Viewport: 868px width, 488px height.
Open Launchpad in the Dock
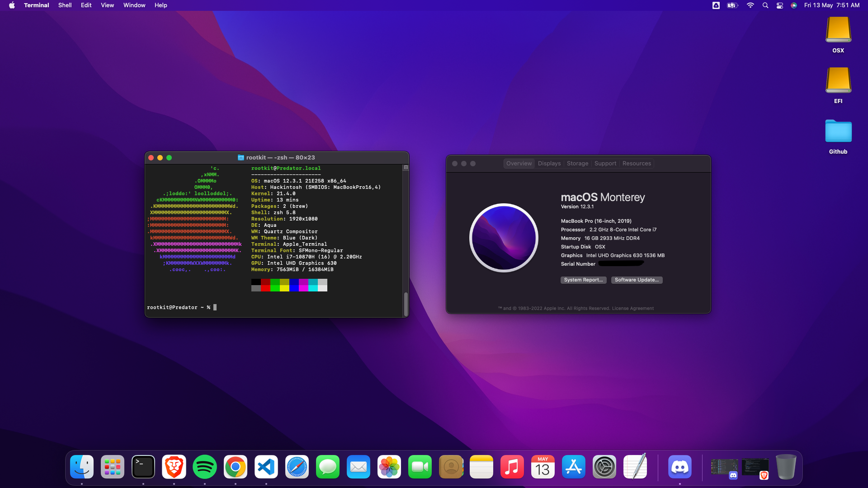pos(113,467)
